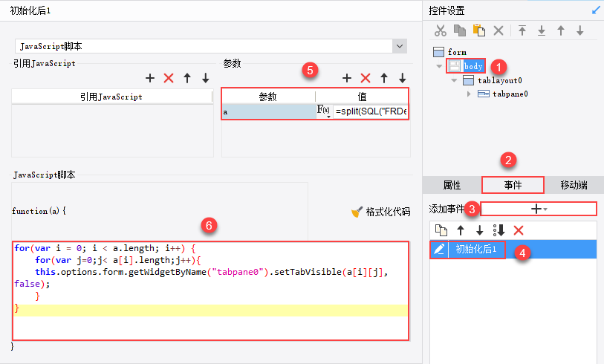Move widget up one level in toolbar
Image resolution: width=604 pixels, height=364 pixels.
561,30
